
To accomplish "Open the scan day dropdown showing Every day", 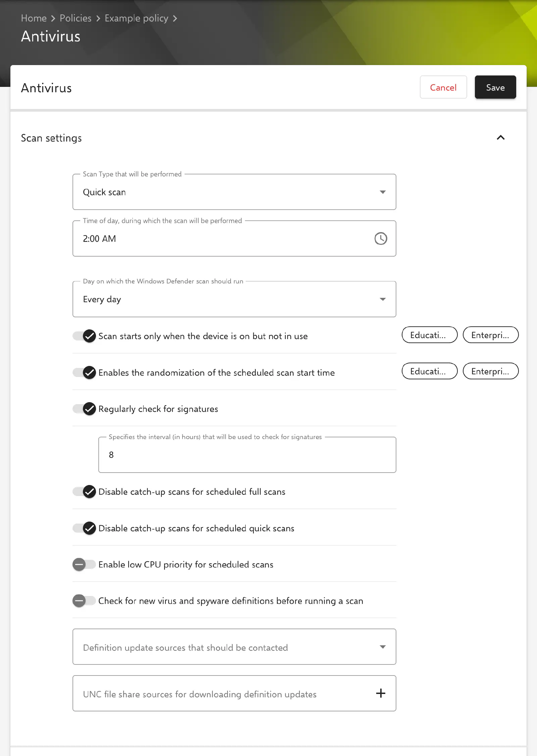I will (x=234, y=299).
